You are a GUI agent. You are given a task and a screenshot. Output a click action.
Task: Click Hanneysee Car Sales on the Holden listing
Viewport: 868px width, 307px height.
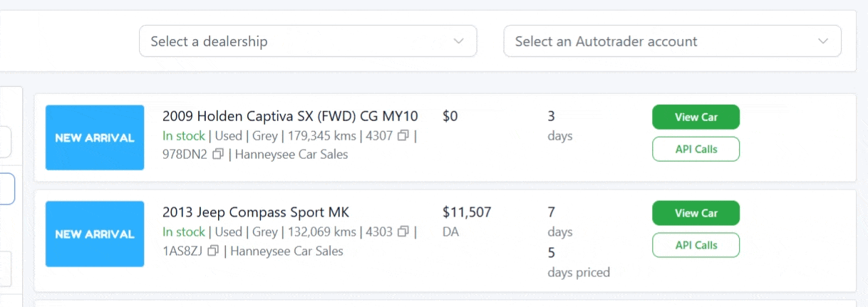click(291, 154)
